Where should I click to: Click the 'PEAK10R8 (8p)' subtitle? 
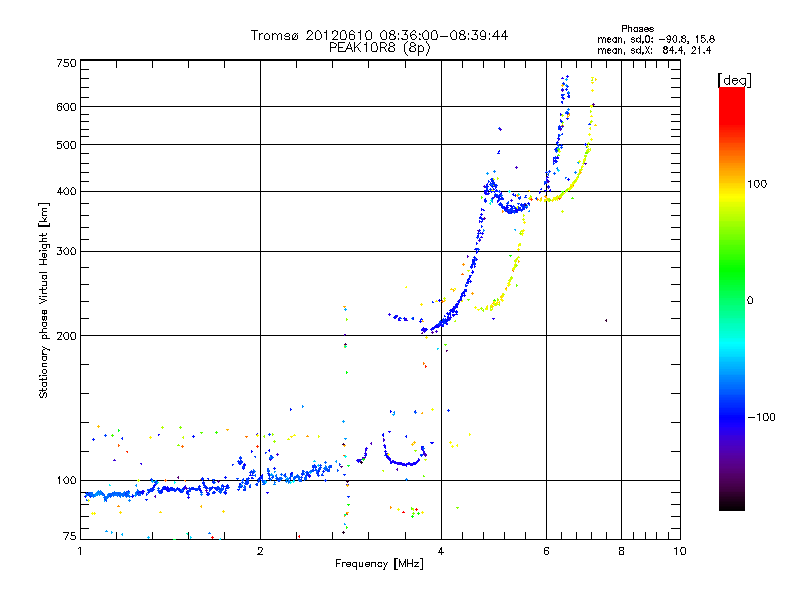[380, 48]
